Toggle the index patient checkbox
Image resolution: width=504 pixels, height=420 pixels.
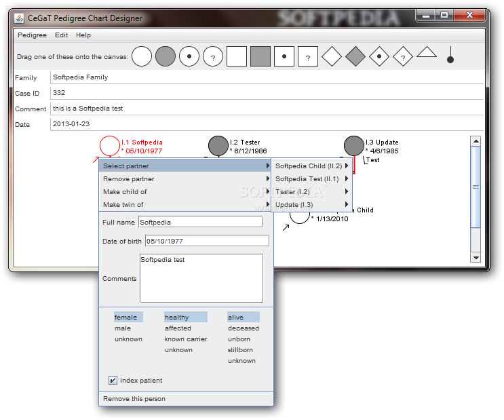pos(113,381)
